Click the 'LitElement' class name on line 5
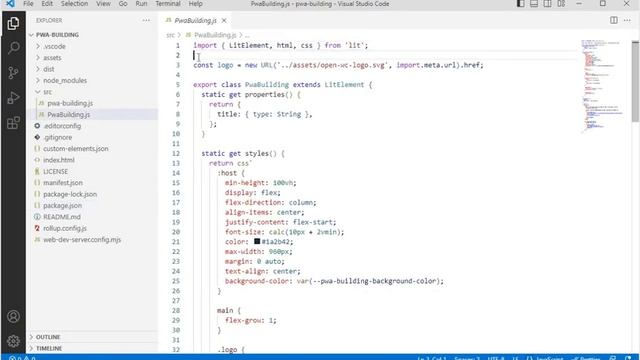Screen dimensions: 640x360 pyautogui.click(x=344, y=85)
